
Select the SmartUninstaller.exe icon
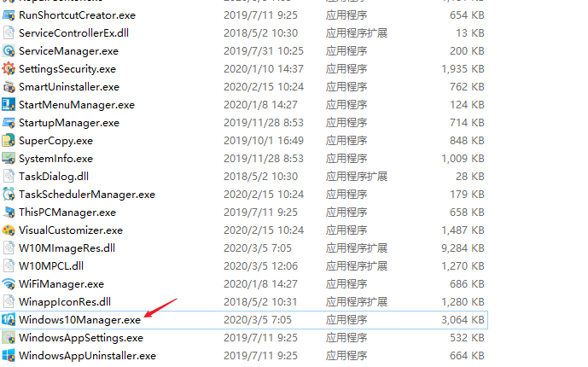[x=9, y=87]
